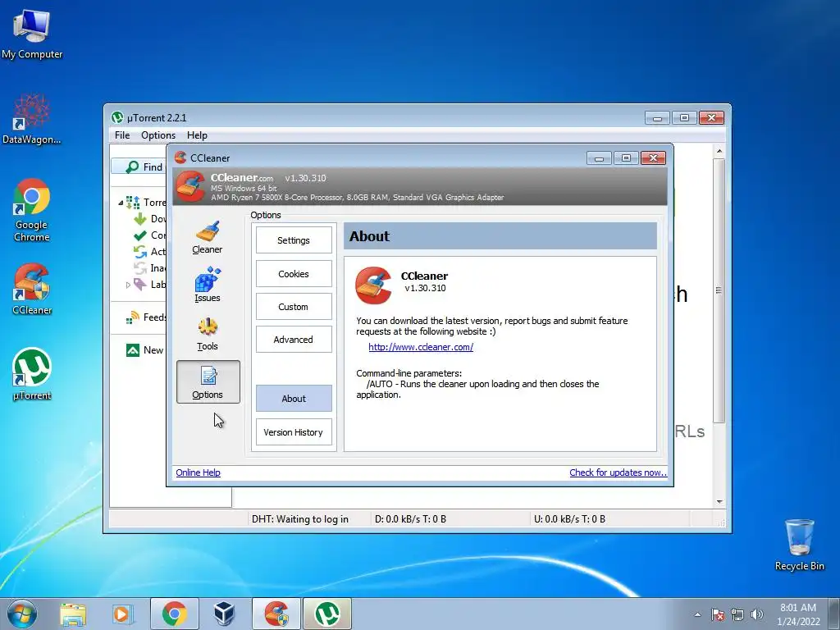Click the CCleaner title bar icon
840x630 pixels.
coord(180,157)
